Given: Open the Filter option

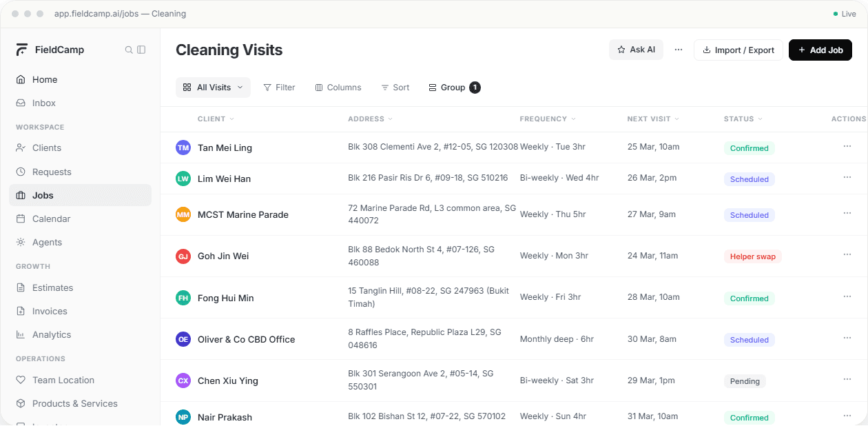Looking at the screenshot, I should point(279,88).
